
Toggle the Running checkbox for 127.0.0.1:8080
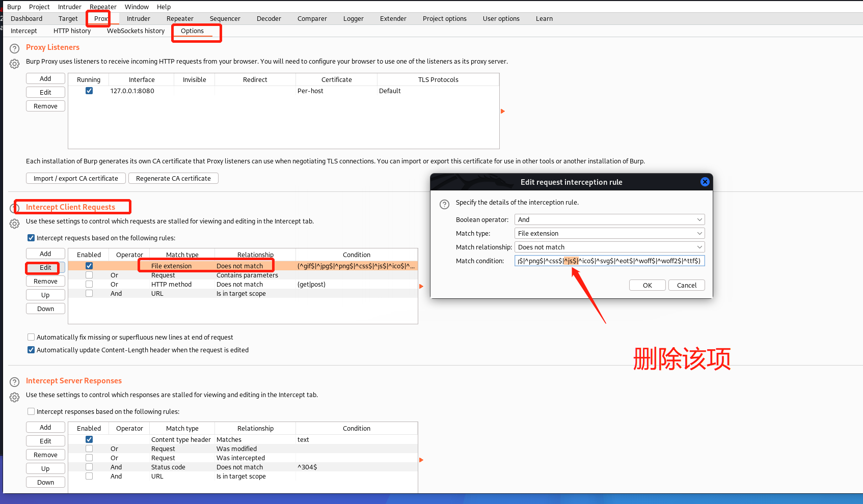click(89, 91)
